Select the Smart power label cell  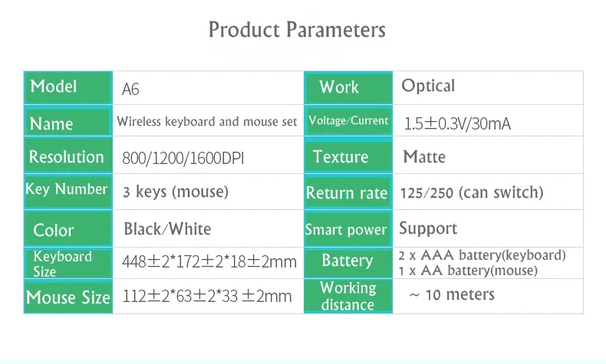click(348, 228)
